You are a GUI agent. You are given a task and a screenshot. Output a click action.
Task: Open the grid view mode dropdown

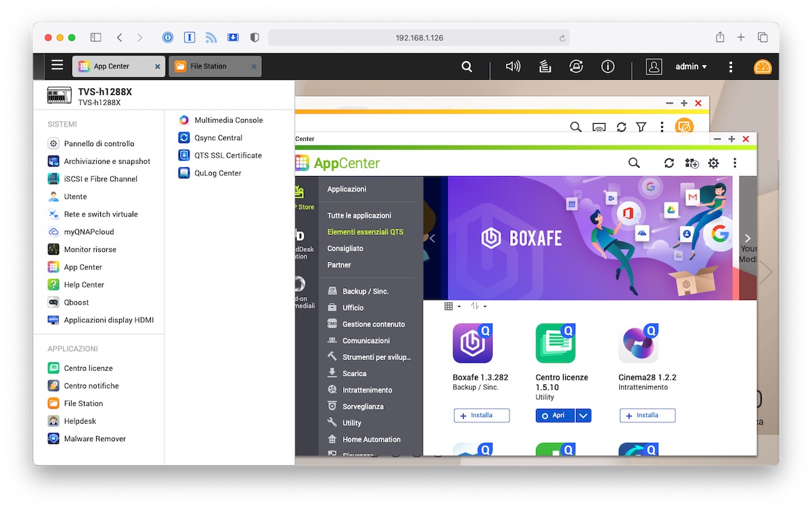[x=452, y=306]
